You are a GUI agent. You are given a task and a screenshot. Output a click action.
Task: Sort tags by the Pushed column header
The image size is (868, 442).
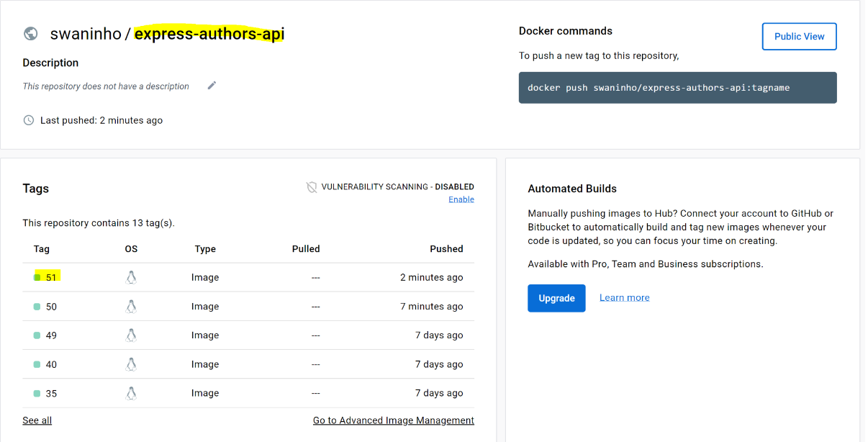446,248
